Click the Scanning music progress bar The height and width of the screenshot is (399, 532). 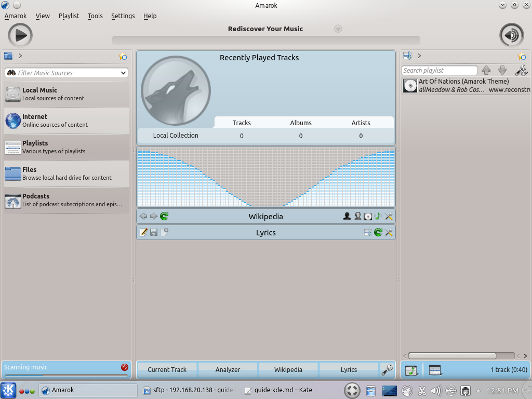pos(66,375)
